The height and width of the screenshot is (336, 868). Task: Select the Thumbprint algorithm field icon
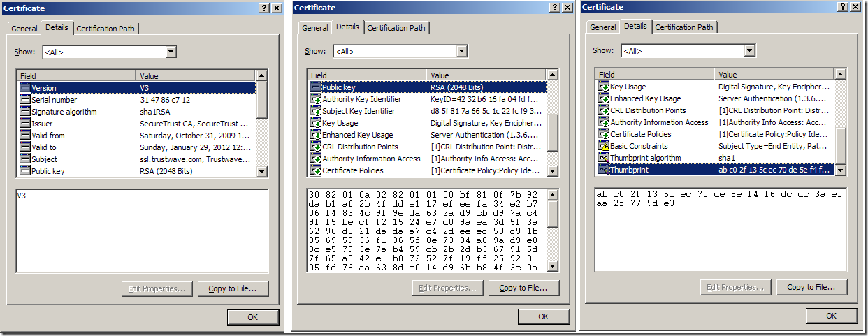[604, 158]
